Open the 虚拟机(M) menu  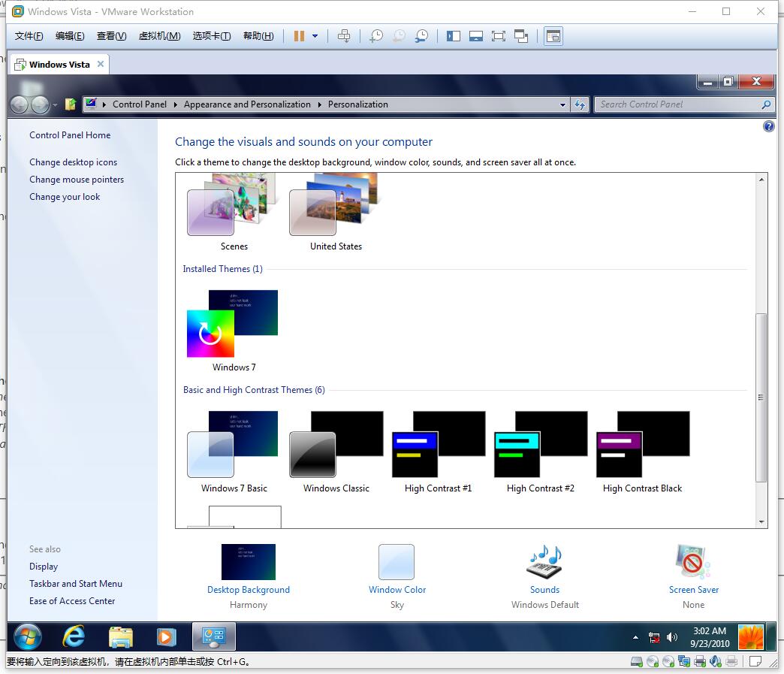(x=159, y=36)
